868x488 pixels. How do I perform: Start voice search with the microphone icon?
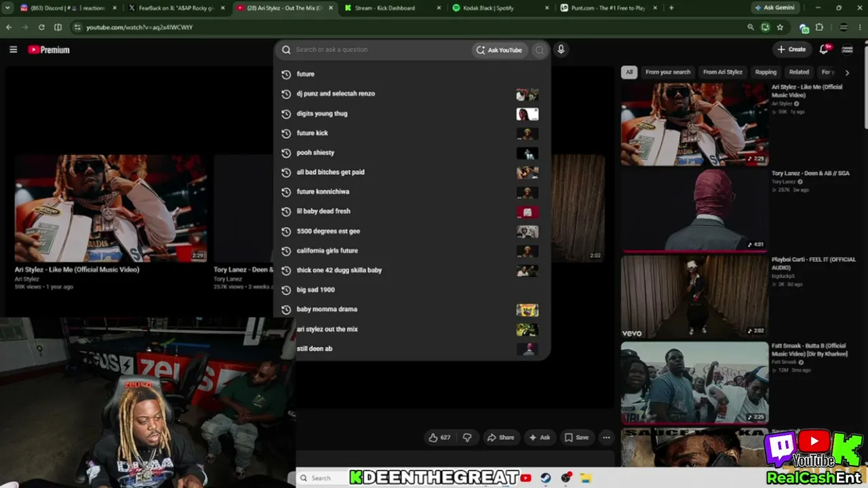pyautogui.click(x=561, y=49)
